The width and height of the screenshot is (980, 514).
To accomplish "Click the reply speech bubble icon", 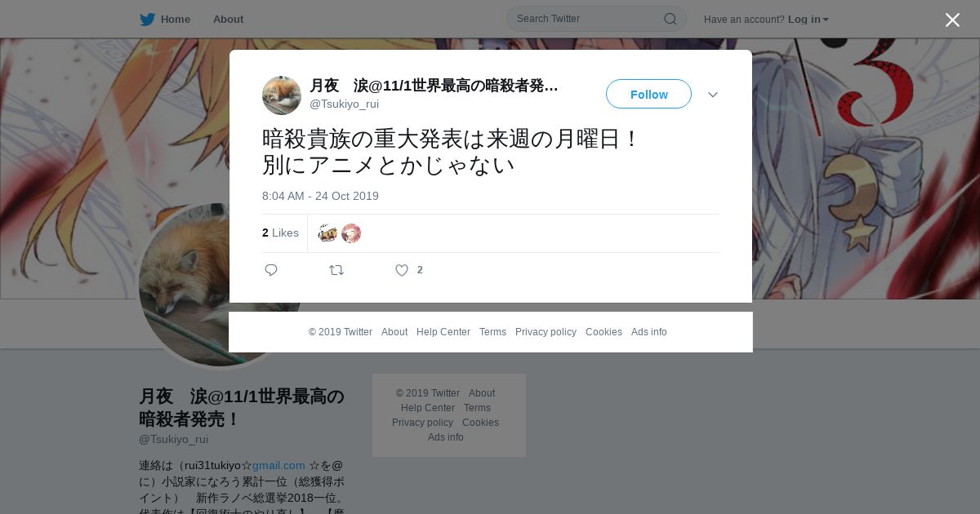I will 271,270.
